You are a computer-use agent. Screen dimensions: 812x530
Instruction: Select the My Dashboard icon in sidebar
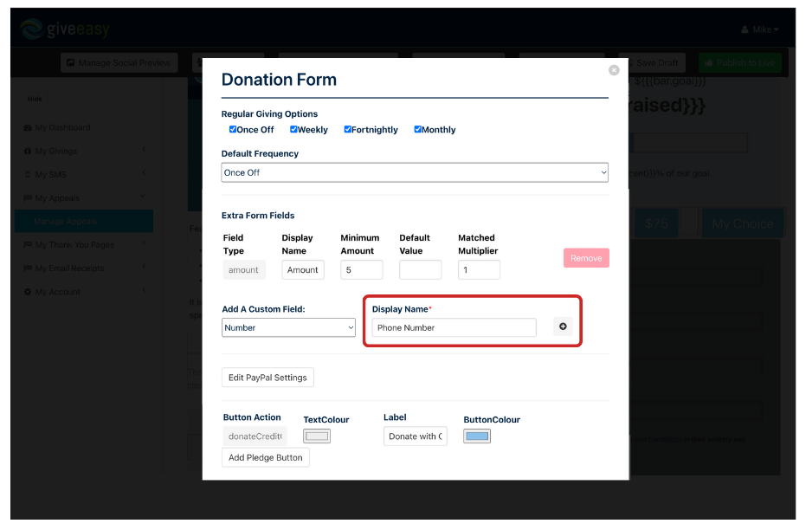click(x=28, y=127)
